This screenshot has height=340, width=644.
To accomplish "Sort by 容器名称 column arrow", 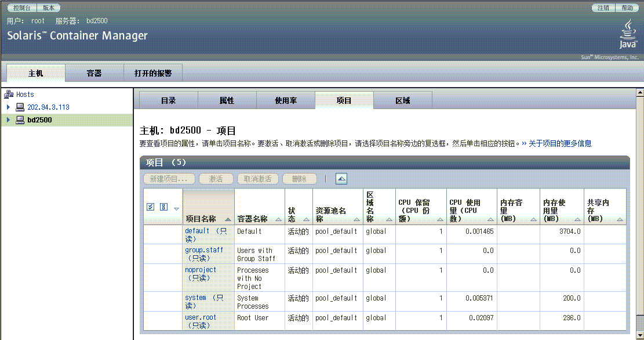I will [x=278, y=219].
